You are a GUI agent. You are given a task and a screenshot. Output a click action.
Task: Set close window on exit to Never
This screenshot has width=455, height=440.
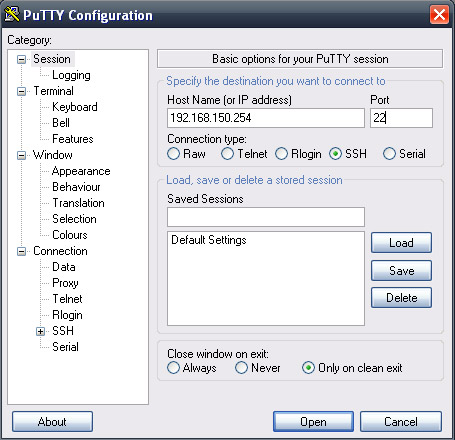241,368
